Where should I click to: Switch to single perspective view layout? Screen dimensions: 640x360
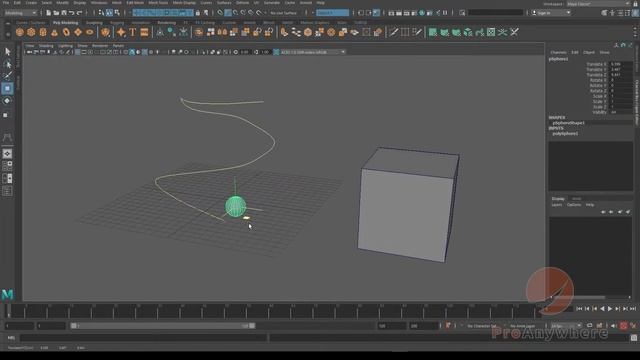[x=7, y=153]
